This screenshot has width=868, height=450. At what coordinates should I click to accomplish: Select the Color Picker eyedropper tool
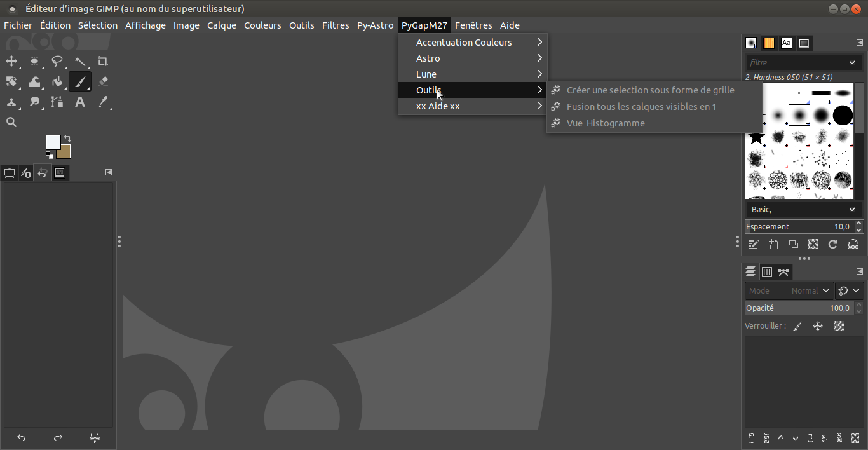click(x=103, y=102)
